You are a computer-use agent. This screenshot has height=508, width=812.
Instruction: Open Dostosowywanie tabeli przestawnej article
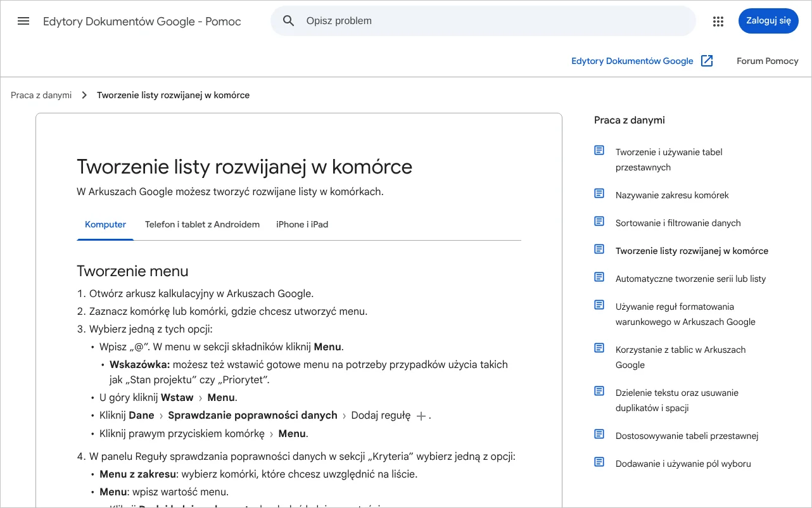[687, 436]
